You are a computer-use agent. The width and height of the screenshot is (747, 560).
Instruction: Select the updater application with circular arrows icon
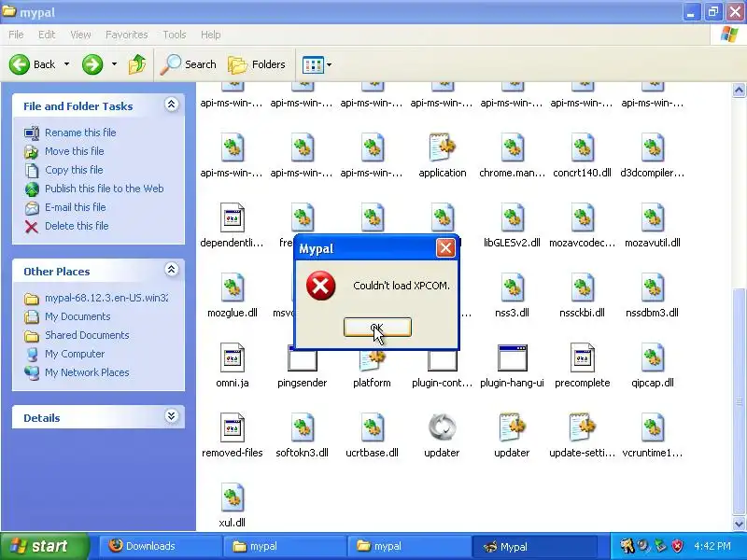[x=442, y=427]
